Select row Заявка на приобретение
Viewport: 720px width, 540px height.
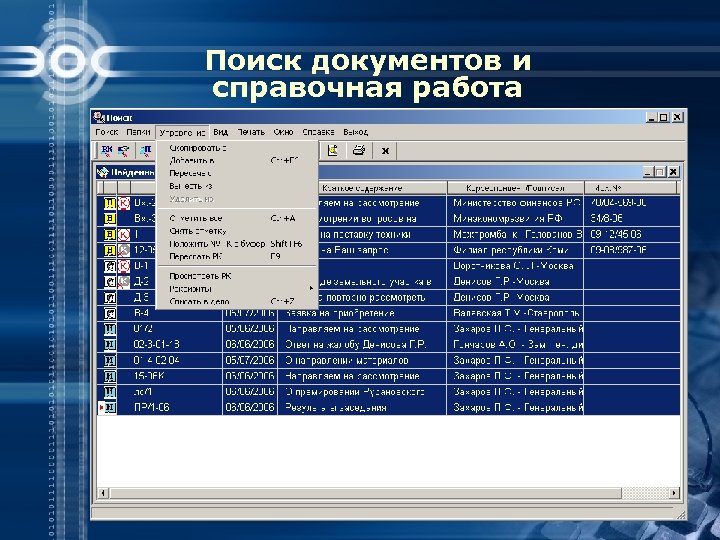[388, 313]
